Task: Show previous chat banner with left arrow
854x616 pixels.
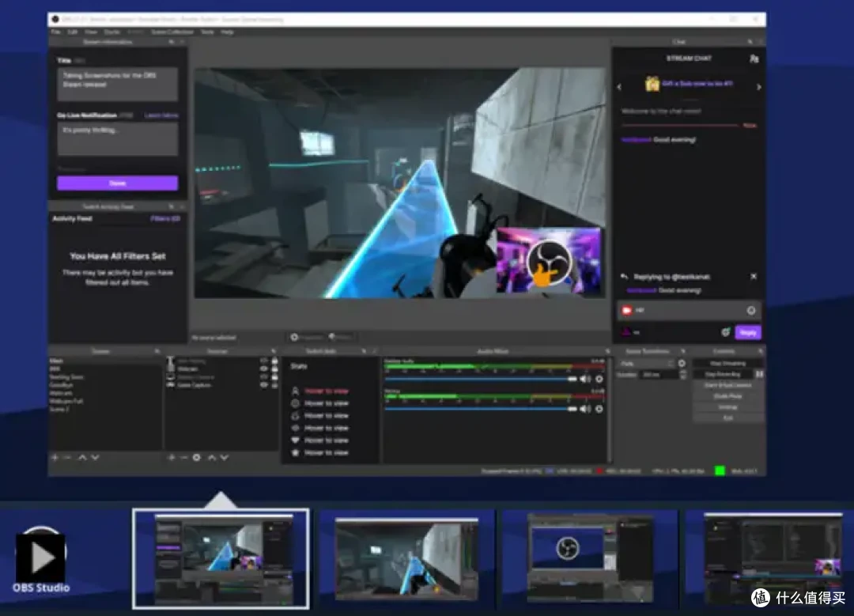Action: point(619,87)
